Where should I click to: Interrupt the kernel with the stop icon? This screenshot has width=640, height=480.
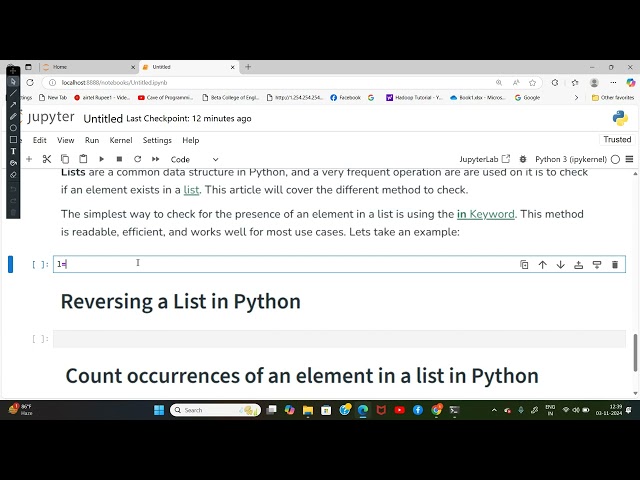(119, 159)
